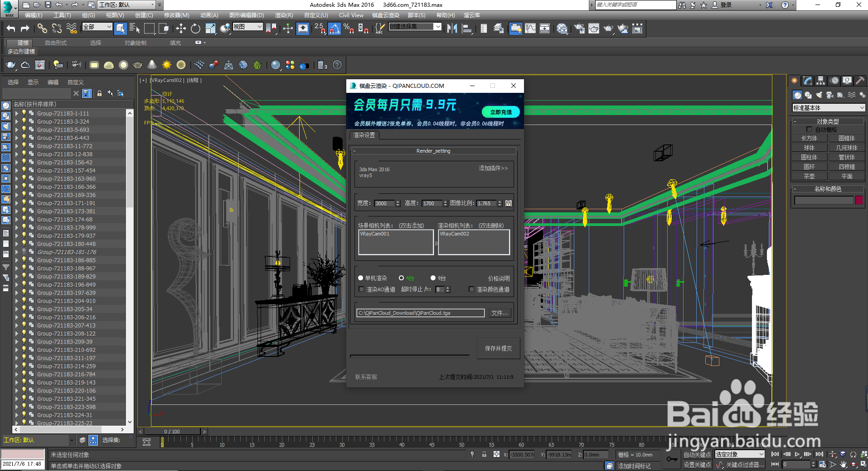This screenshot has width=868, height=471.
Task: Open the Material Editor icon
Action: click(x=562, y=29)
